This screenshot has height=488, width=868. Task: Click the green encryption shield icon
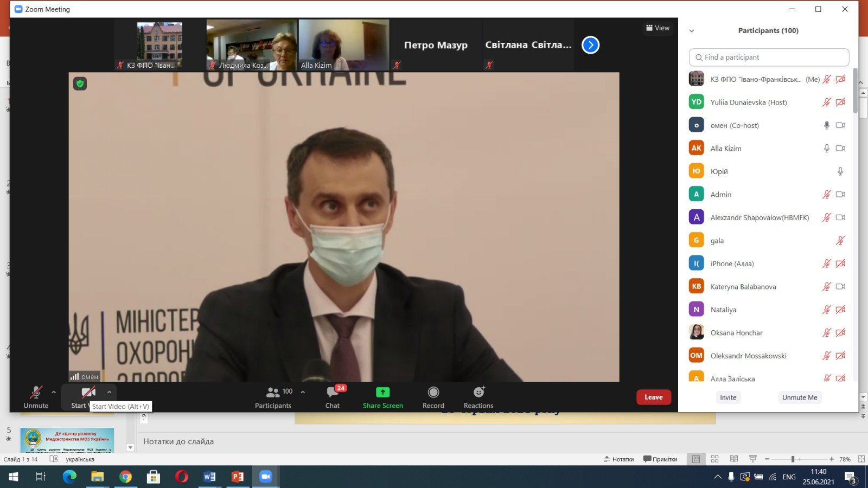tap(80, 84)
